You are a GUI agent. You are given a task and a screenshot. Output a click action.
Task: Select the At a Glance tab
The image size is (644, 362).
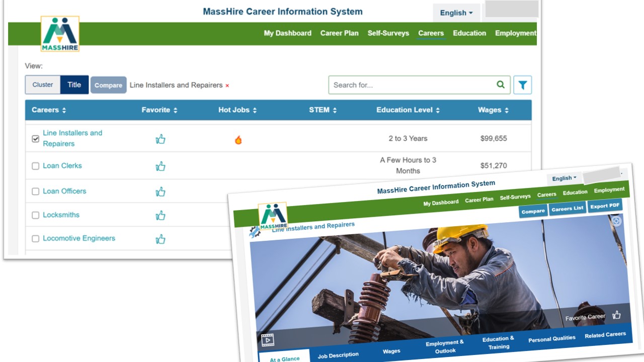pos(285,359)
